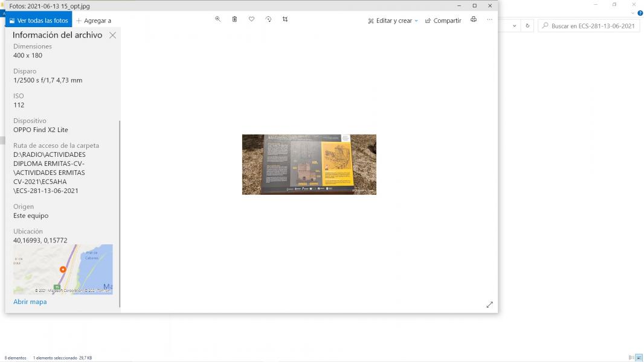Click the info panel vertical scrollbar

pyautogui.click(x=120, y=213)
